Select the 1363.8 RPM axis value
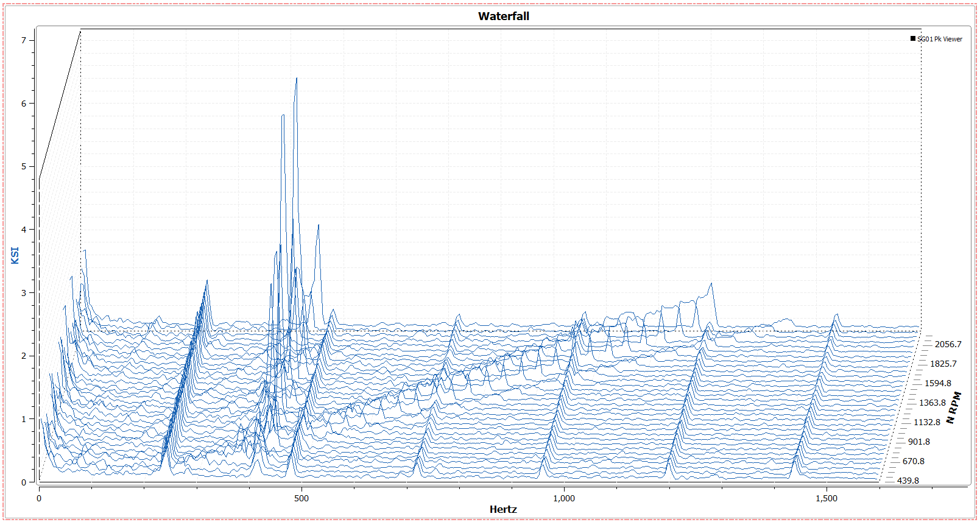 pos(932,403)
